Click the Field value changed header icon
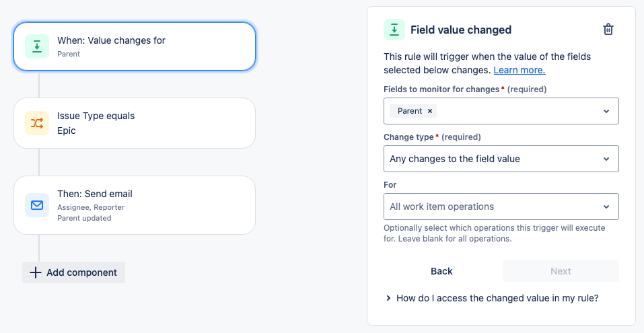 click(x=394, y=30)
